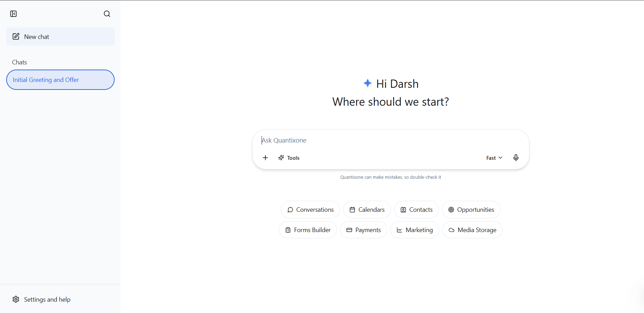This screenshot has height=313, width=644.
Task: Open the Tools menu in the prompt bar
Action: click(289, 158)
